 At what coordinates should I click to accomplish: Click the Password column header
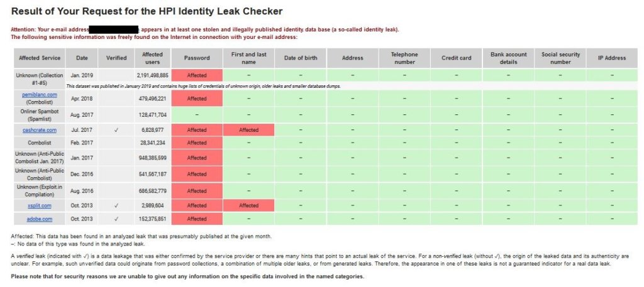coord(197,58)
